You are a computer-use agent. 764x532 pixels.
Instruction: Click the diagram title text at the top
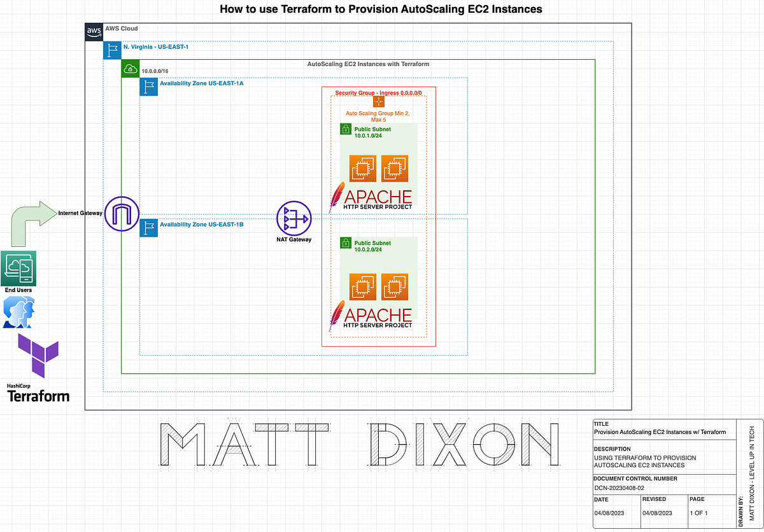381,9
